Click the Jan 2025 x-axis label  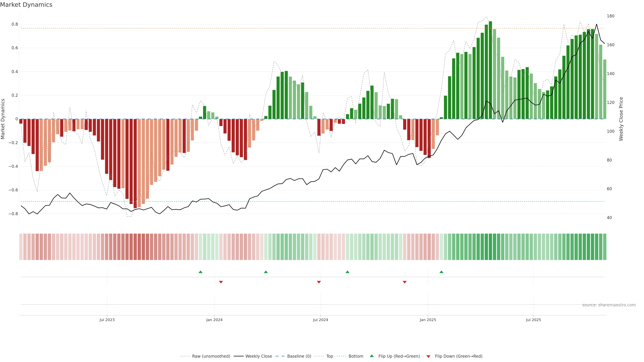coord(428,320)
